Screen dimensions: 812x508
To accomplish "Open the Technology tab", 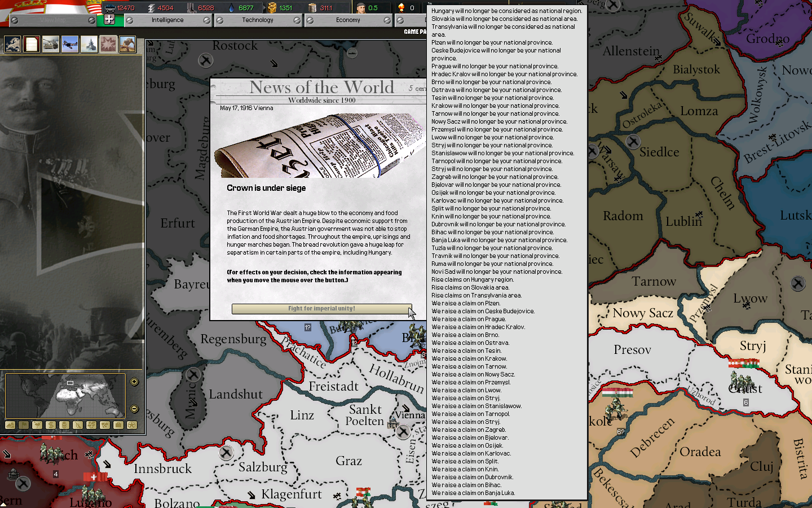I will (258, 20).
